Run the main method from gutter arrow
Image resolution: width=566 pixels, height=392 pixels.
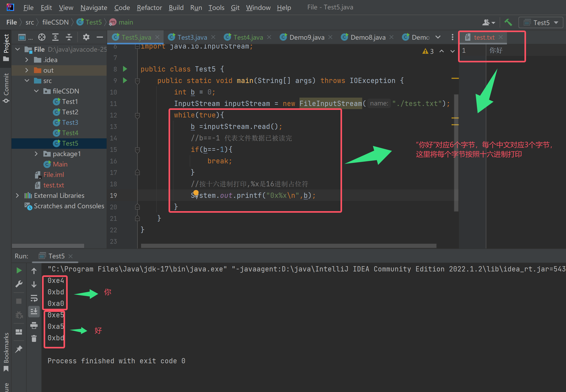point(125,80)
